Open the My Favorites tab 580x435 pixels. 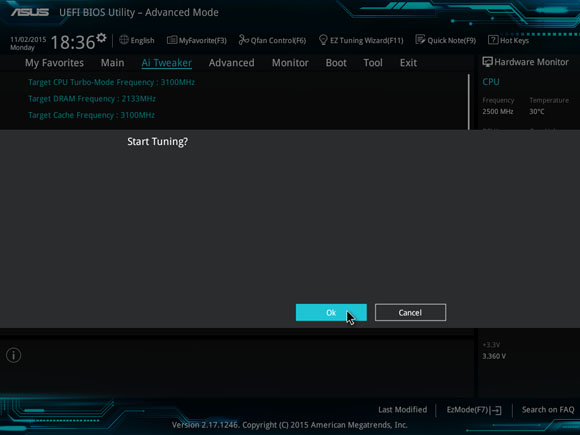[54, 63]
